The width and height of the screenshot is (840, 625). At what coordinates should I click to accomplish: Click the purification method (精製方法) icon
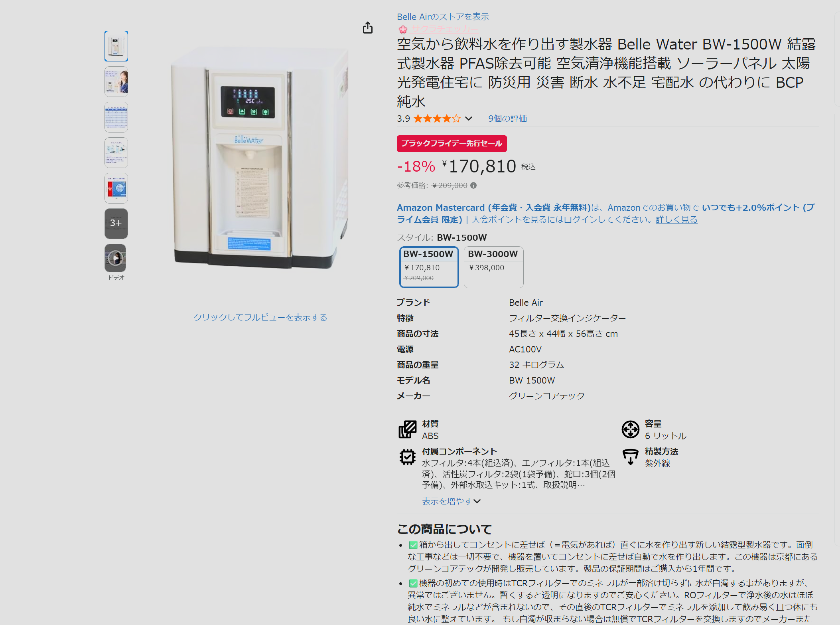[630, 457]
